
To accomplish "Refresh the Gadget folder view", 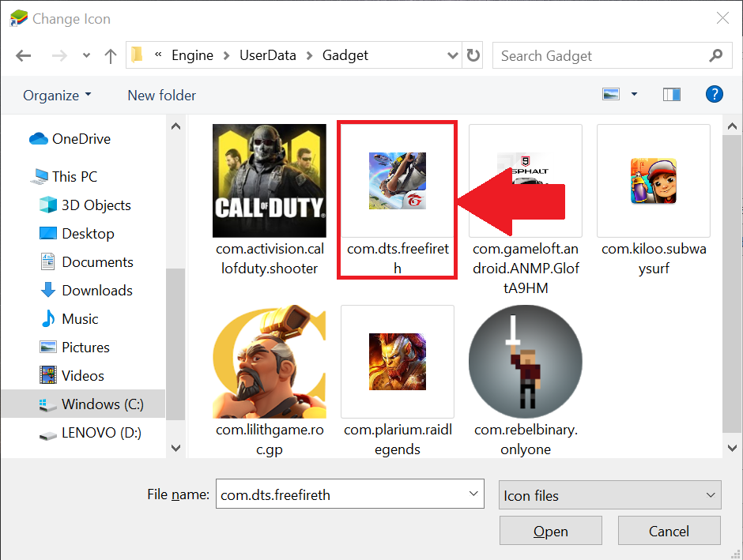I will (473, 55).
